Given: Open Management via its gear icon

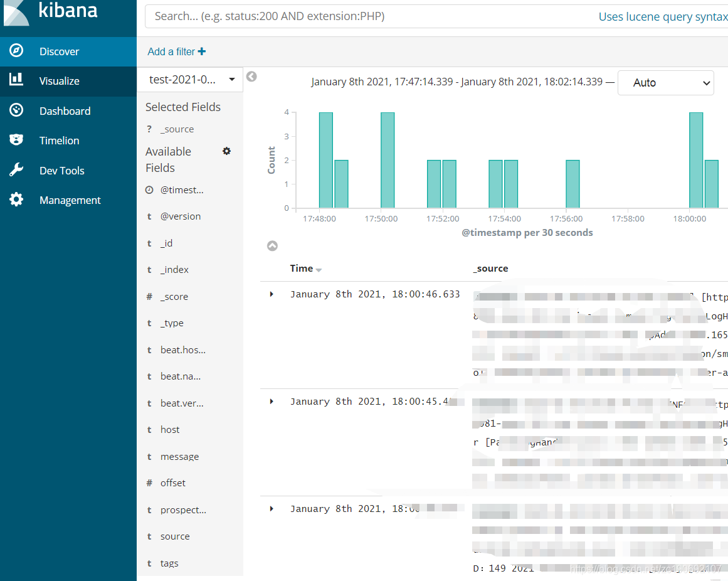Looking at the screenshot, I should (16, 200).
